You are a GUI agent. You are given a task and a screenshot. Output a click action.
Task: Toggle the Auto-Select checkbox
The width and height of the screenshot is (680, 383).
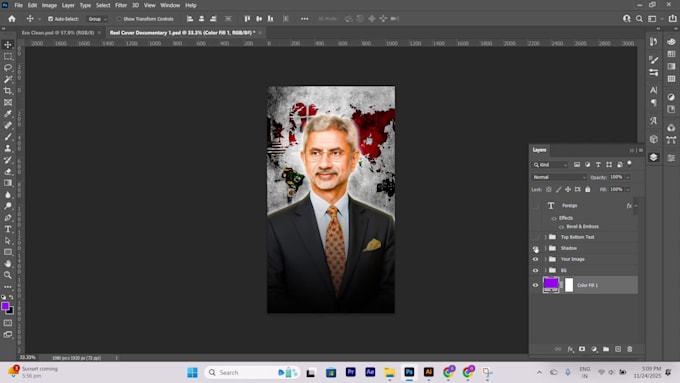click(50, 19)
